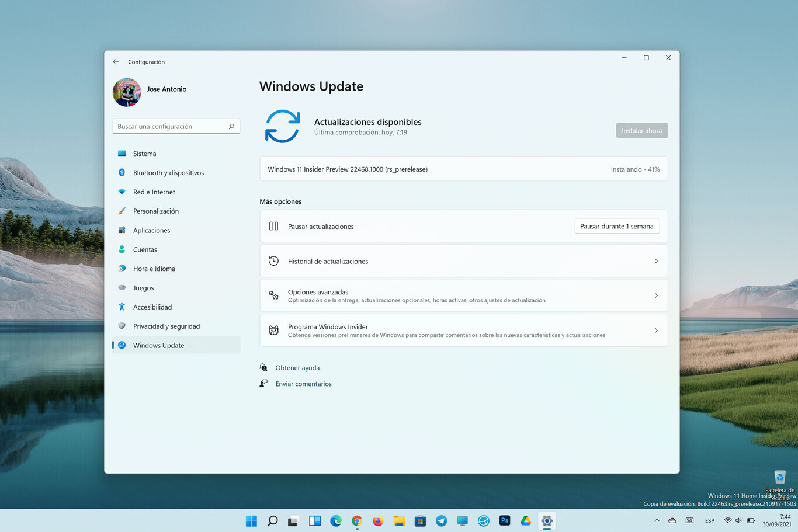Select Red e Internet in the sidebar

click(x=176, y=192)
